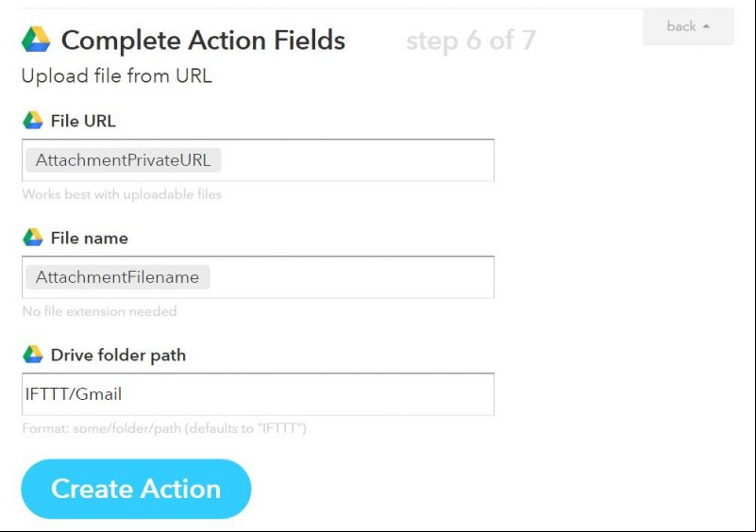This screenshot has height=532, width=756.
Task: Click the Google Drive logo beside Complete Action Fields
Action: click(x=36, y=40)
